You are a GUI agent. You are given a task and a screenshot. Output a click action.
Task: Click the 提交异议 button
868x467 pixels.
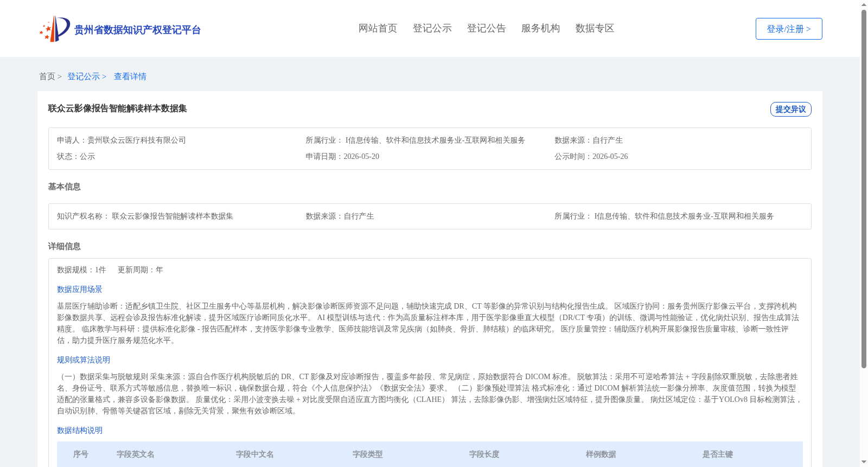pos(790,109)
